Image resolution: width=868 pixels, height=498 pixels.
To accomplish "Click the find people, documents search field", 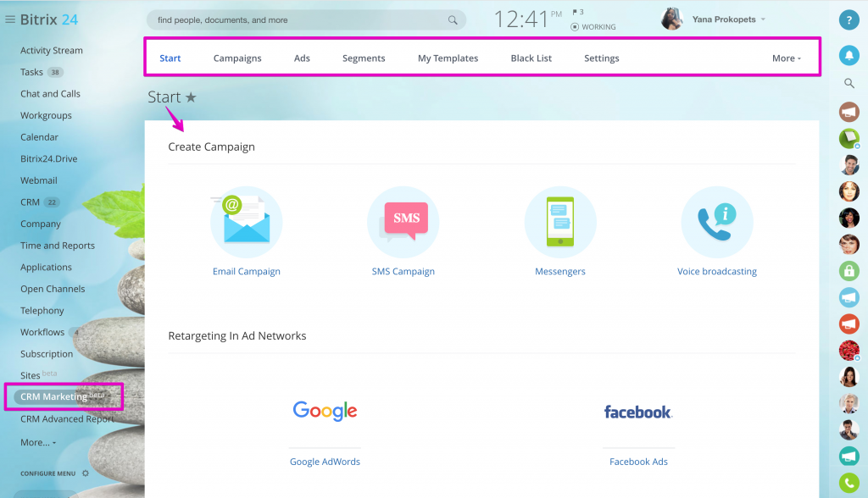I will tap(306, 20).
